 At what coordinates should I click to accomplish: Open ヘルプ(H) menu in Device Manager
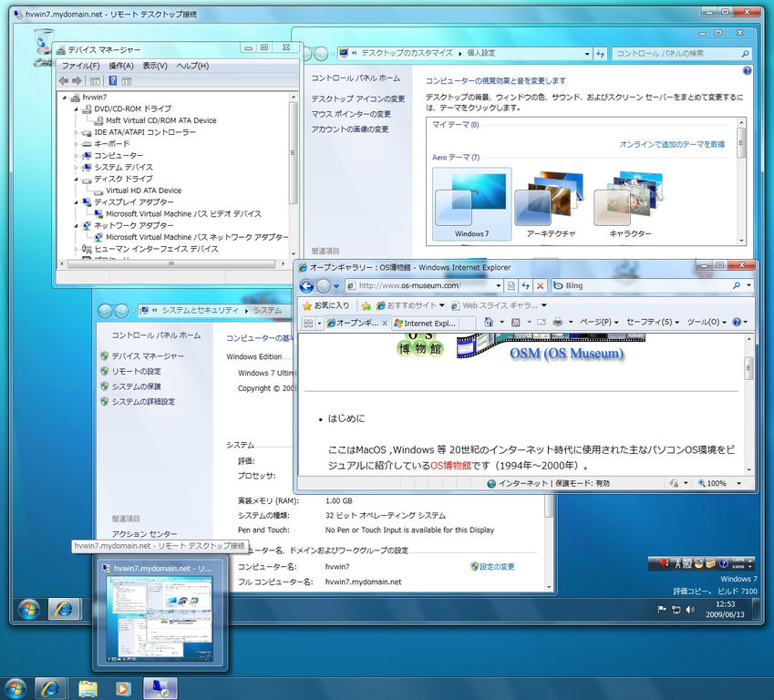tap(192, 66)
